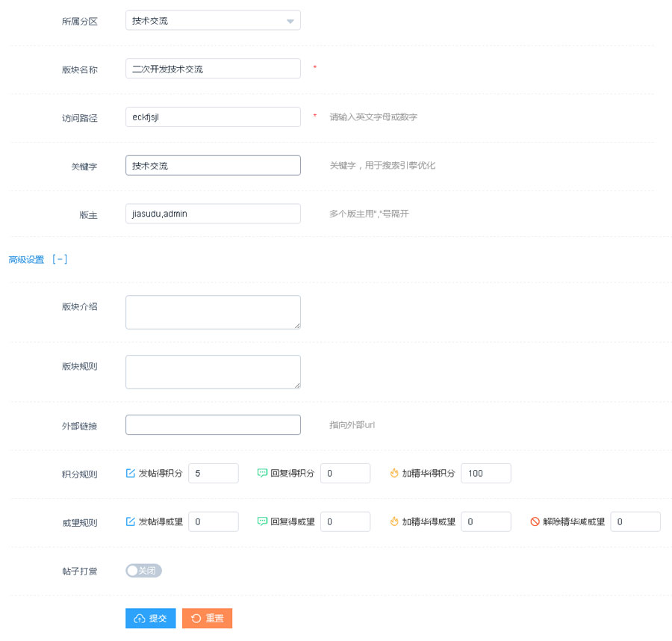This screenshot has height=641, width=672.
Task: Click the dropdown arrow of 所属分区 select
Action: [x=290, y=21]
